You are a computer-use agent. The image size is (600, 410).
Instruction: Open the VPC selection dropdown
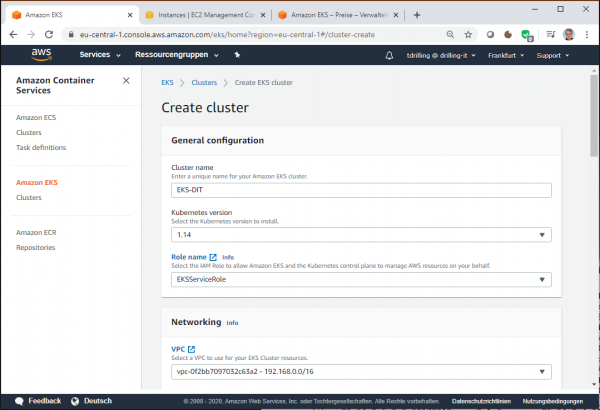point(361,372)
